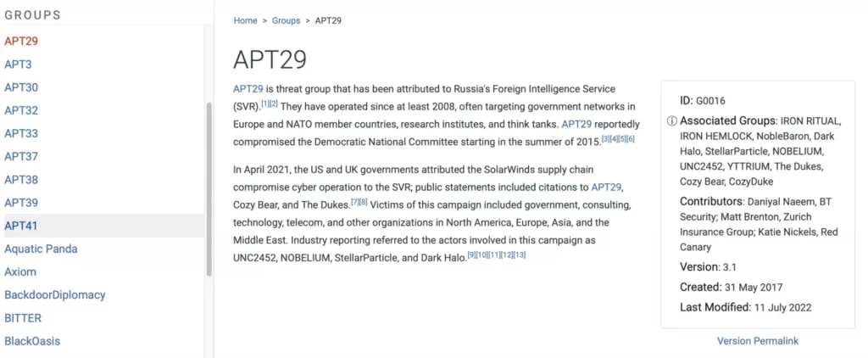Open BackdoorDiplomacy group page

(x=55, y=295)
